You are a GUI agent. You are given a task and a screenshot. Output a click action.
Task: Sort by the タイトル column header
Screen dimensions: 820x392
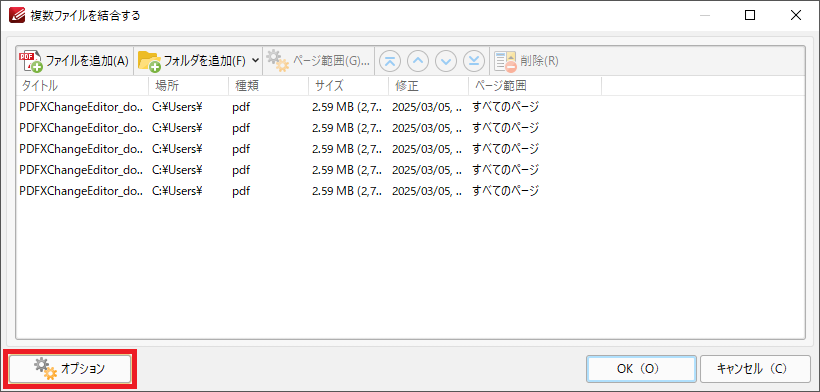83,86
